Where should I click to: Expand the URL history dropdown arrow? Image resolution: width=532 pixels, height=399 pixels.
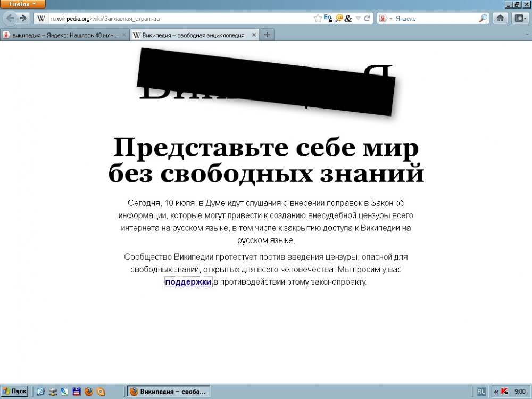(x=358, y=18)
